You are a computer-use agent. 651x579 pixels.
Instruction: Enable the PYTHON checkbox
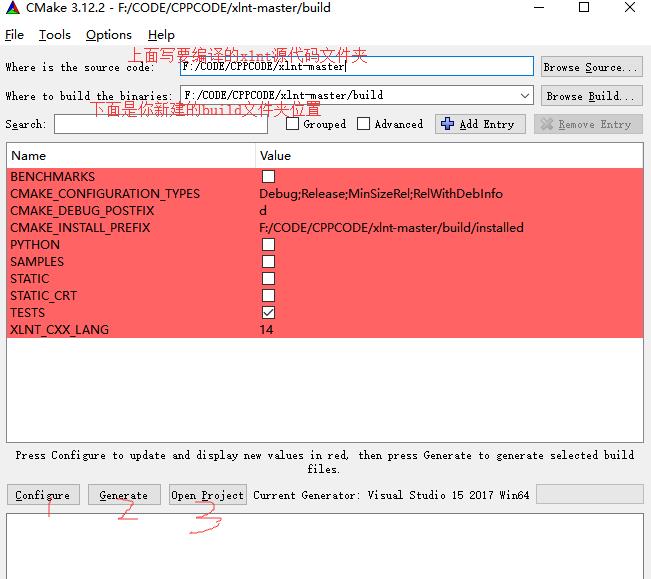click(268, 245)
